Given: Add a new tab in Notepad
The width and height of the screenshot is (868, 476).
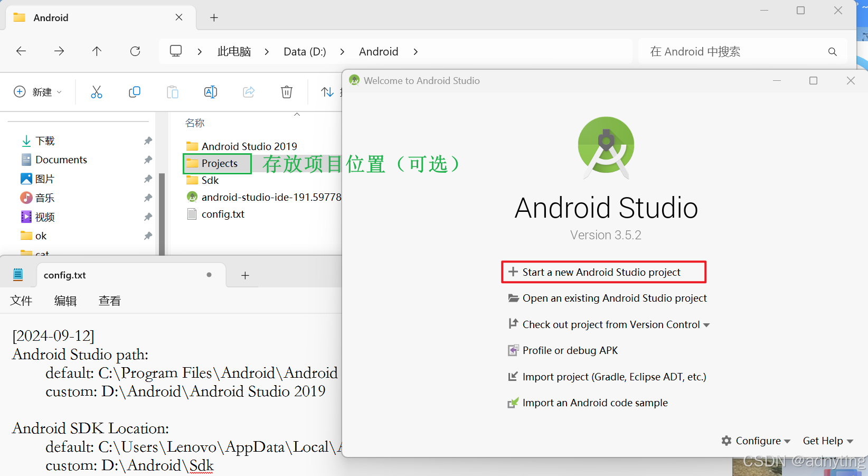Looking at the screenshot, I should 245,275.
